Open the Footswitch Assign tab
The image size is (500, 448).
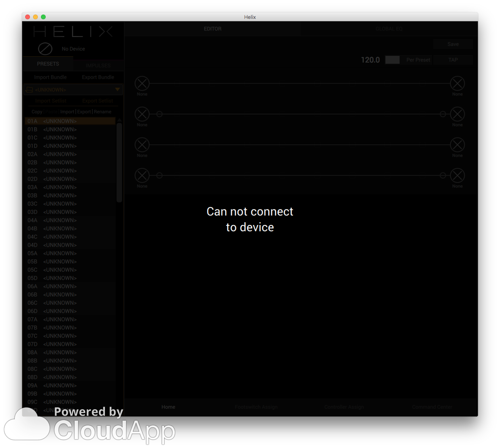(256, 407)
